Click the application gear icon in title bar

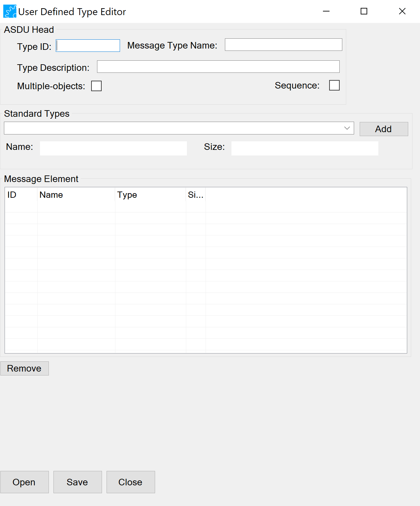(10, 11)
